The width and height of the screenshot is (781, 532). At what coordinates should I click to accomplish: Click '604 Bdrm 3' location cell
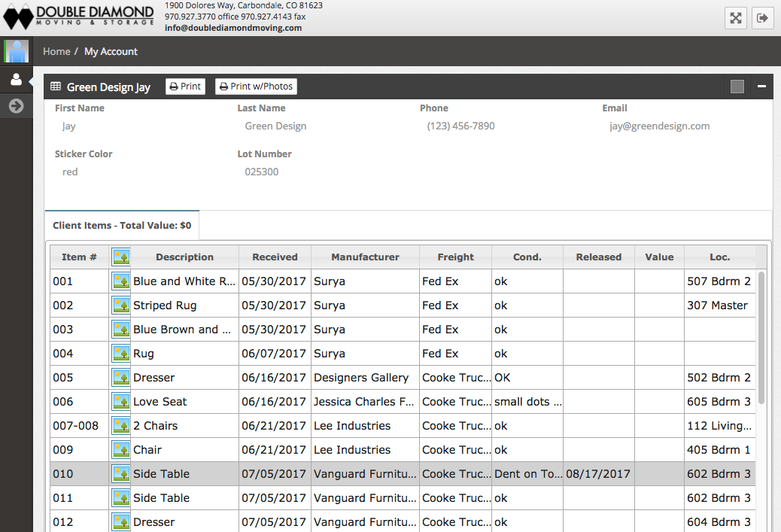(x=720, y=521)
